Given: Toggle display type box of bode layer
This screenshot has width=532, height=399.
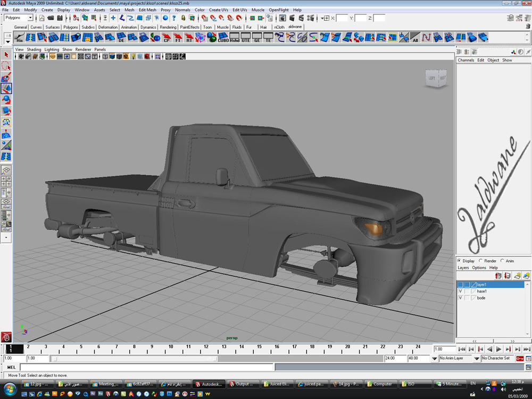Looking at the screenshot, I should point(467,298).
